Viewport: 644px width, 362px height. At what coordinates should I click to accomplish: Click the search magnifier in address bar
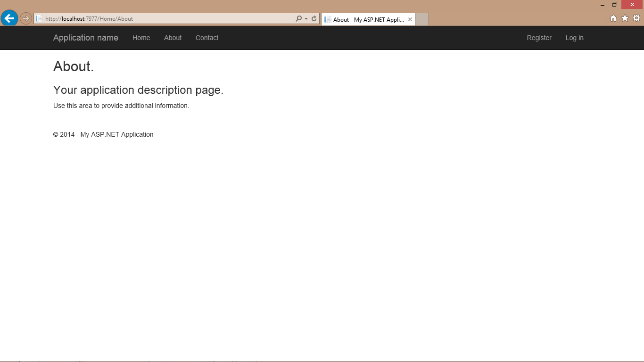[298, 19]
